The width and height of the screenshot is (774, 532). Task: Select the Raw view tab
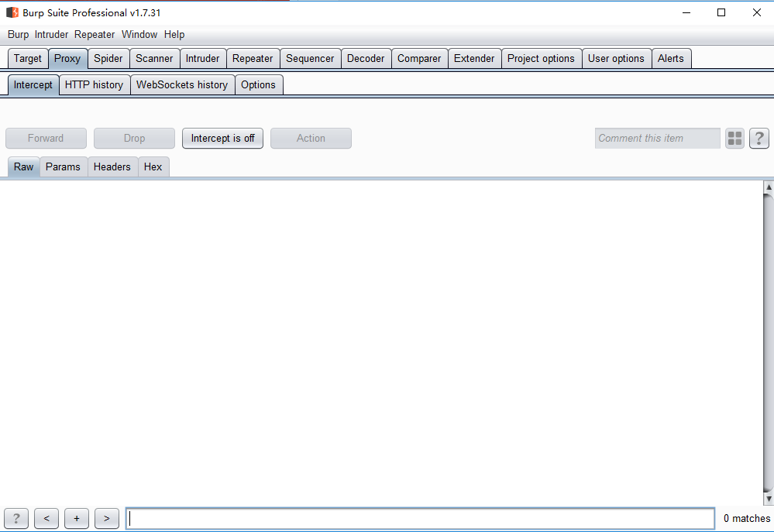pos(24,166)
